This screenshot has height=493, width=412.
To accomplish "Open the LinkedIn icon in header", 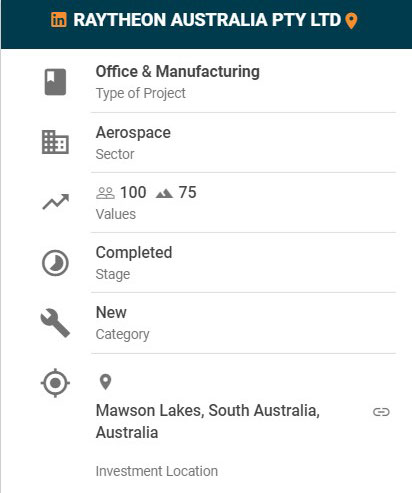I will tap(59, 20).
